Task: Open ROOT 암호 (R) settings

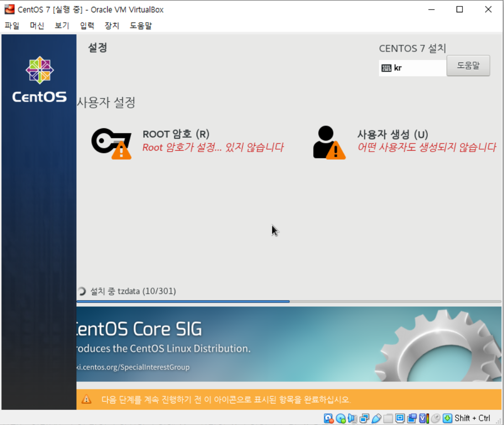Action: click(x=187, y=142)
